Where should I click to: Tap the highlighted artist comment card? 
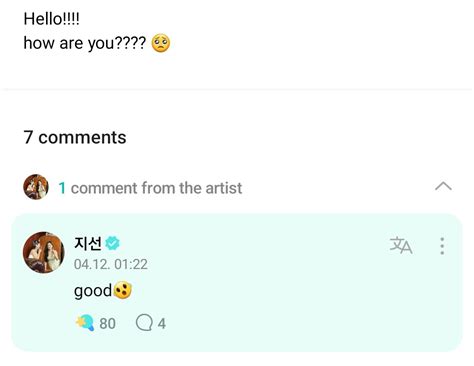[237, 282]
